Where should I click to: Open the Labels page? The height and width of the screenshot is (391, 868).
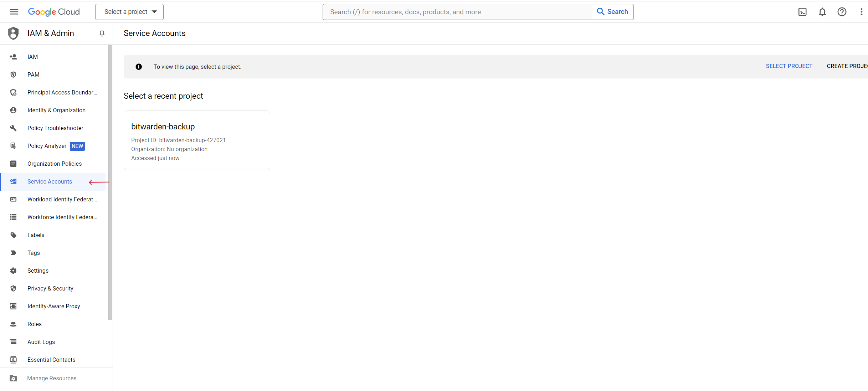[x=36, y=235]
